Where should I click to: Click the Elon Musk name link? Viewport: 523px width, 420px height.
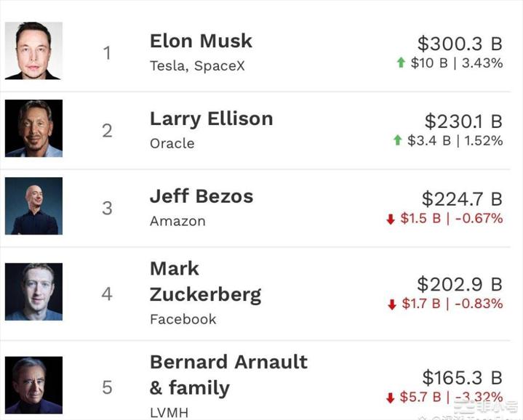[x=201, y=41]
